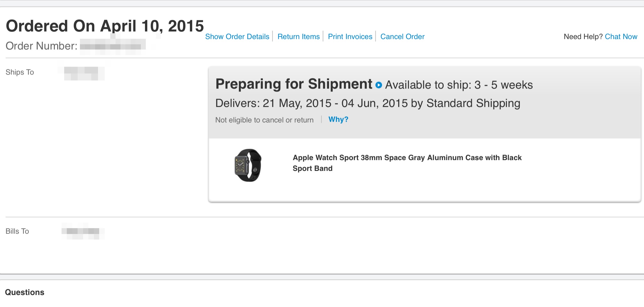The width and height of the screenshot is (644, 307).
Task: Click the blurred Ships To name
Action: (x=84, y=73)
